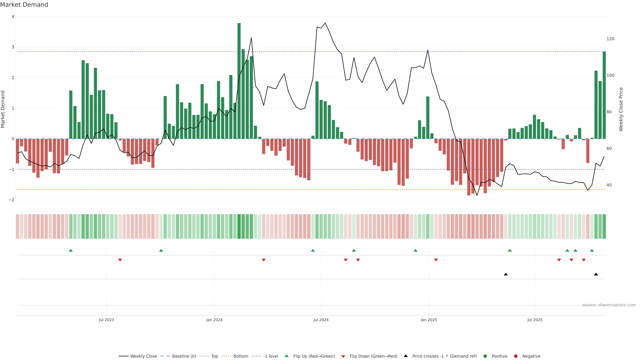
Task: Click Flip Down red triangle legend icon
Action: [x=343, y=356]
